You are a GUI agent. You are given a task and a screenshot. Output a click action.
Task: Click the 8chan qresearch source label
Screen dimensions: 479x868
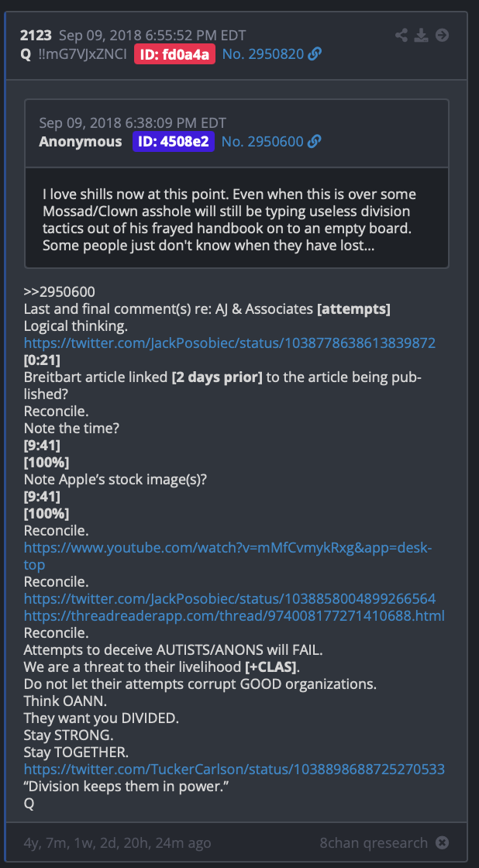[374, 843]
